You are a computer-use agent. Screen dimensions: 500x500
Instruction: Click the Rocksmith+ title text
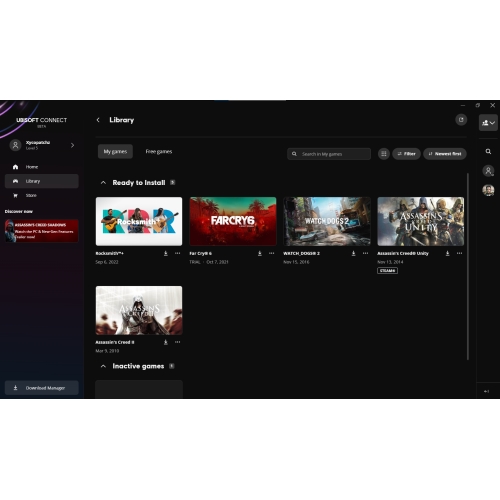[x=110, y=253]
